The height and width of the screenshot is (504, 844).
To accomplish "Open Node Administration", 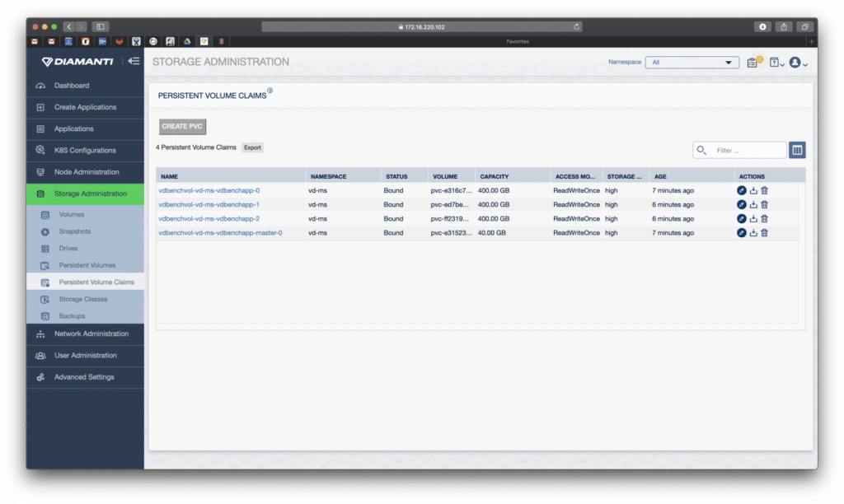I will coord(85,172).
